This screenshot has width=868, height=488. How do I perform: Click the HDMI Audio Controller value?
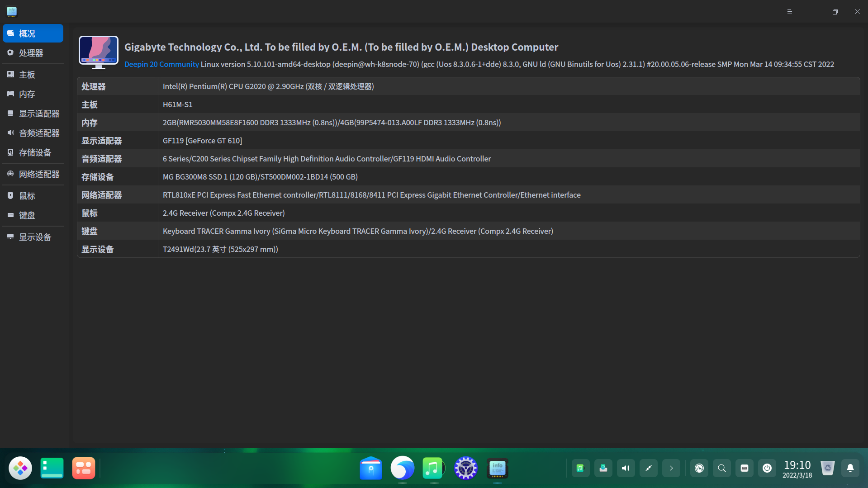pos(327,159)
